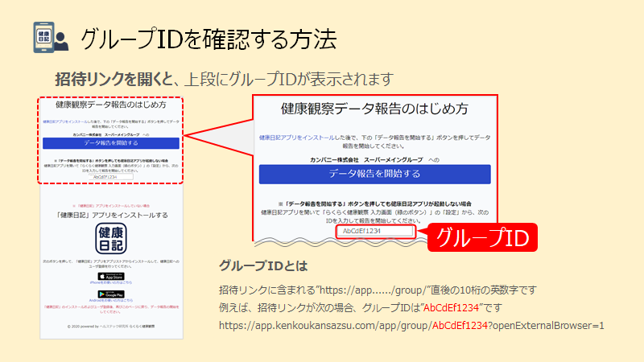Screen dimensions: 644x362
Task: Click the iPhoneをお使いの方はこちら link
Action: click(111, 283)
